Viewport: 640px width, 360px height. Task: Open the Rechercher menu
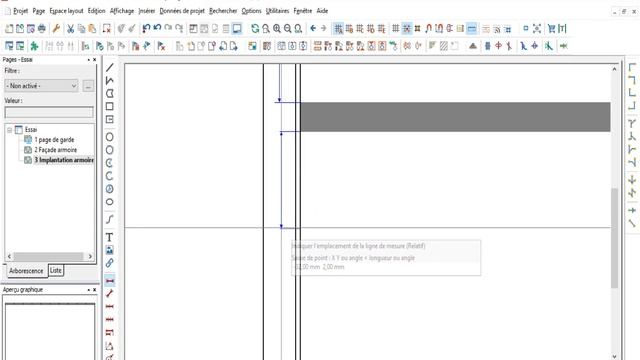[x=223, y=11]
